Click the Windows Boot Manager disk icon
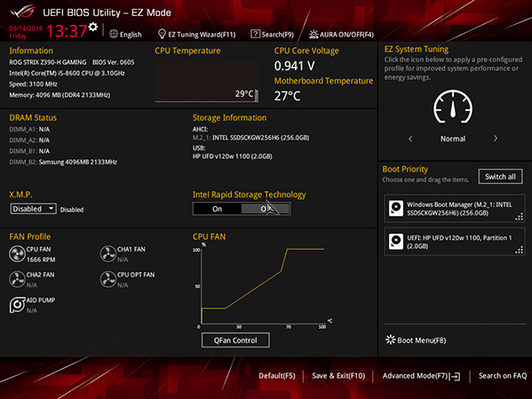This screenshot has width=532, height=399. tap(396, 208)
